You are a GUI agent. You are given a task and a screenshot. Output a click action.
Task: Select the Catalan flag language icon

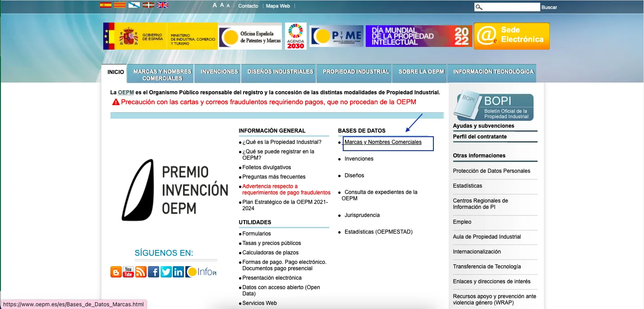[120, 5]
